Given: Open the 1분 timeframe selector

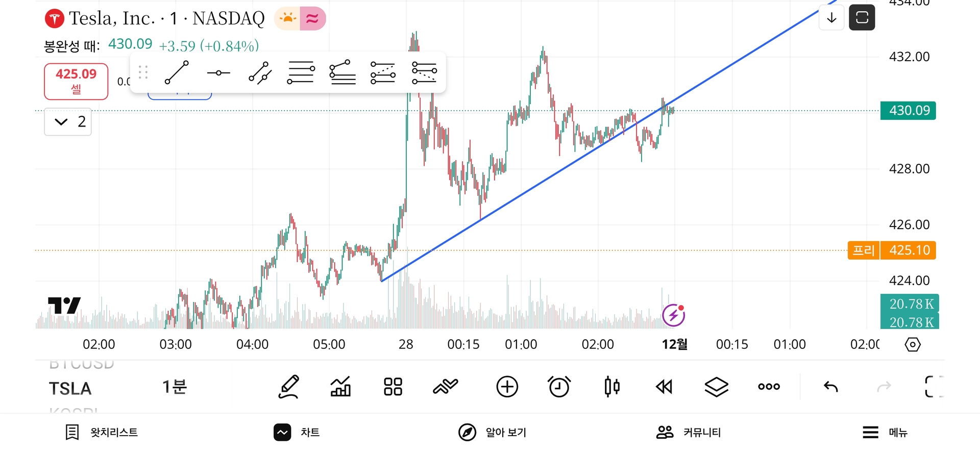Looking at the screenshot, I should (175, 387).
